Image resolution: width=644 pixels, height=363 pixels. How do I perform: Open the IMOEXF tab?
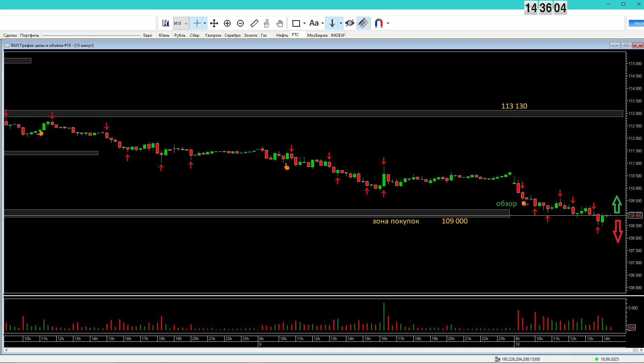(338, 35)
